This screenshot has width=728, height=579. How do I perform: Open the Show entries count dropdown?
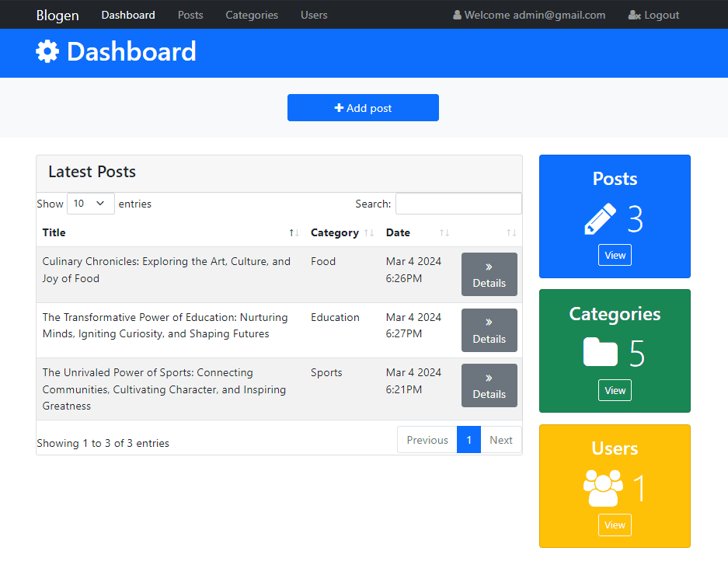90,204
